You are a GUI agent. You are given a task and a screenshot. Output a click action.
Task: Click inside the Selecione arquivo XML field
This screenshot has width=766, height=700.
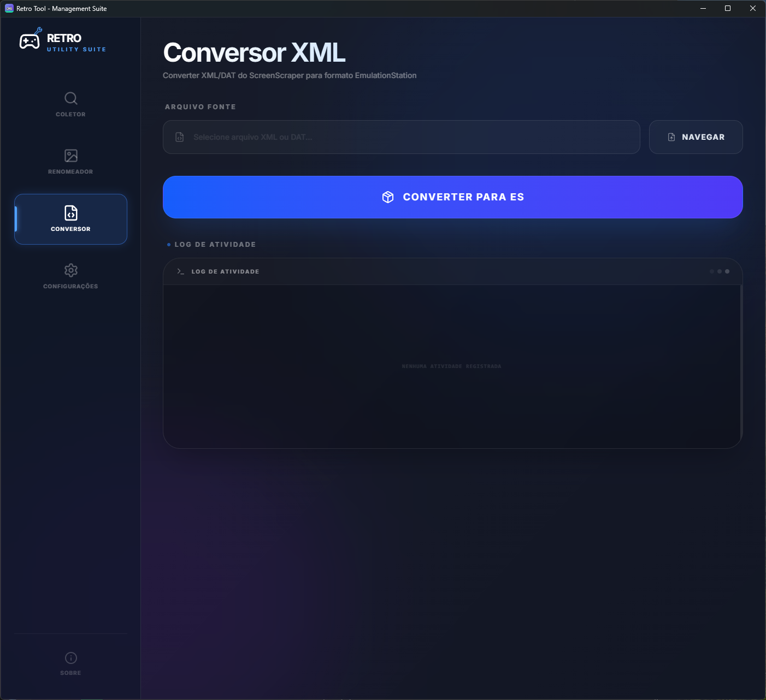tap(402, 137)
